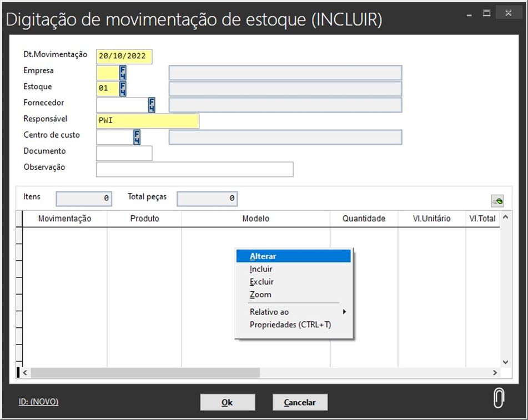Expand the Relativo ao submenu
This screenshot has width=528, height=420.
coord(293,312)
